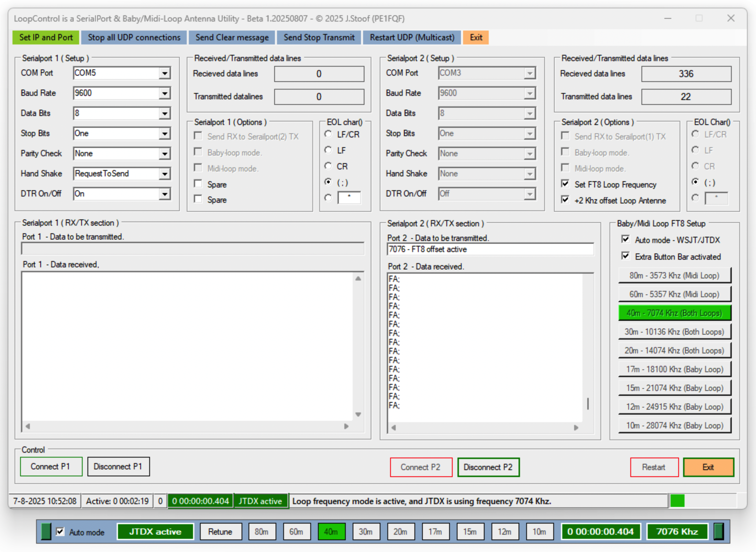Open Serialport 1 COM Port dropdown

coord(165,73)
